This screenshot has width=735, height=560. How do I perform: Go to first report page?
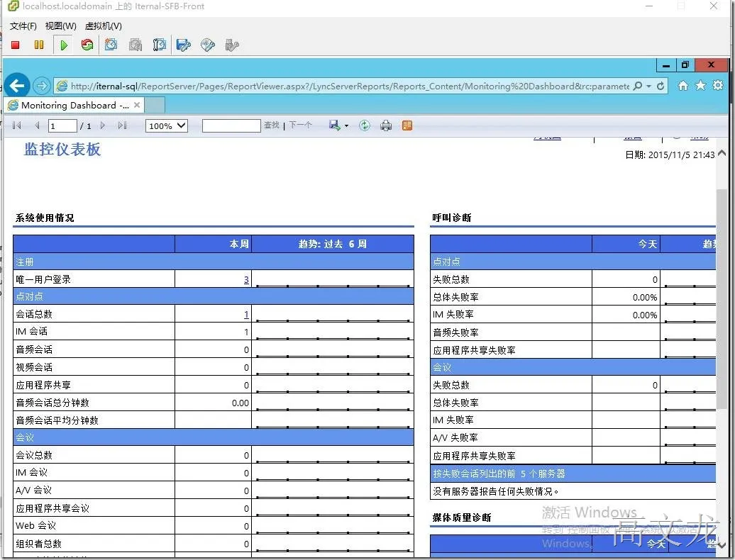[17, 125]
